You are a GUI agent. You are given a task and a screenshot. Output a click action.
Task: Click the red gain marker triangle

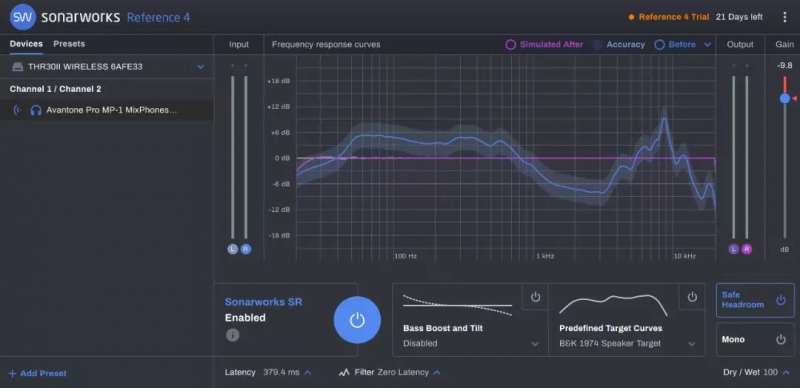pyautogui.click(x=794, y=98)
